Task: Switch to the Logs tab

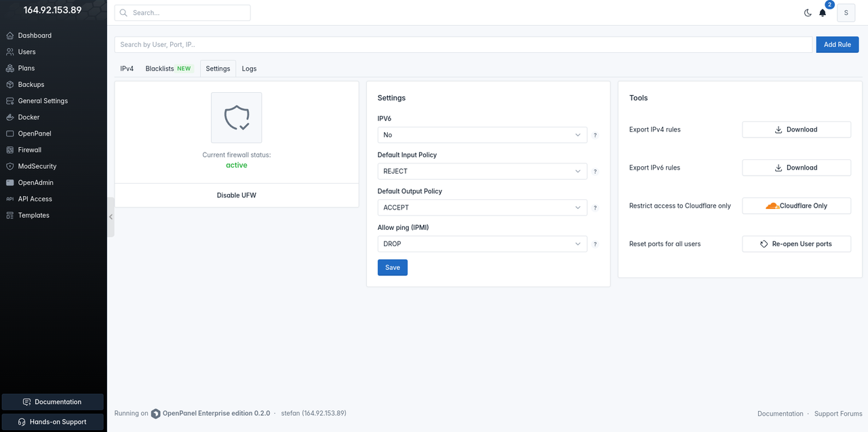Action: (249, 68)
